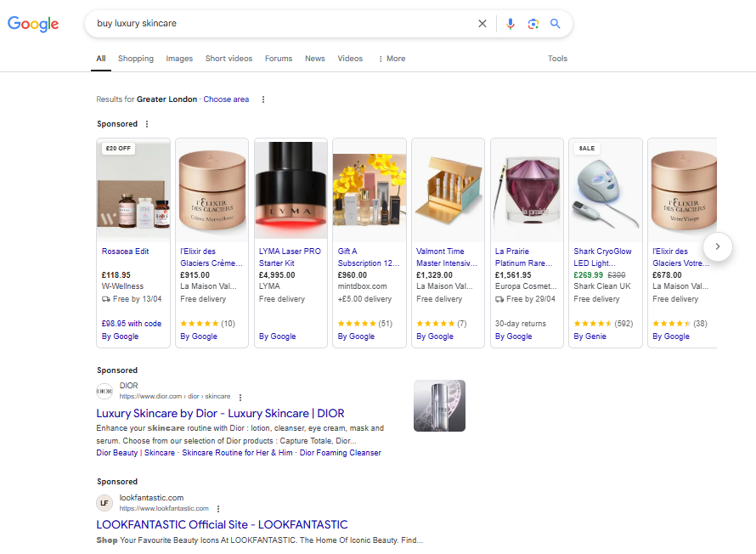
Task: Open three-dot menu for lookfantastic ad
Action: point(218,509)
